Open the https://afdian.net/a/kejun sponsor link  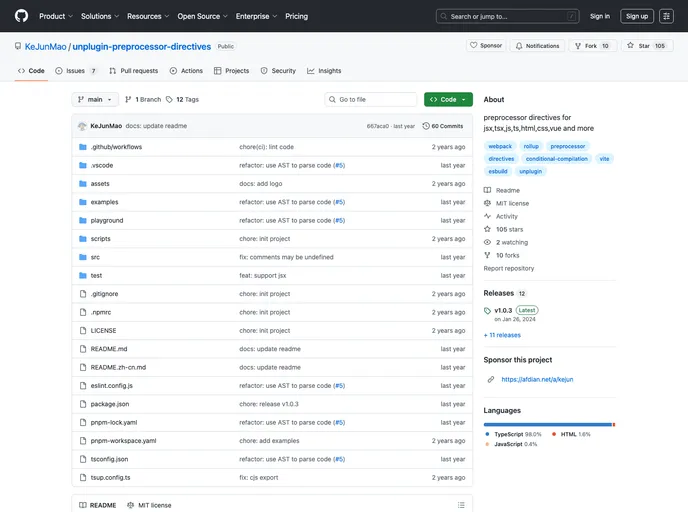point(537,380)
